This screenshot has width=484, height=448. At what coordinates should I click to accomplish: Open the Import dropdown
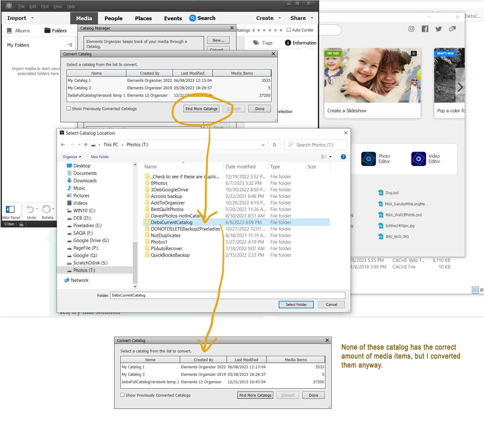[x=20, y=18]
